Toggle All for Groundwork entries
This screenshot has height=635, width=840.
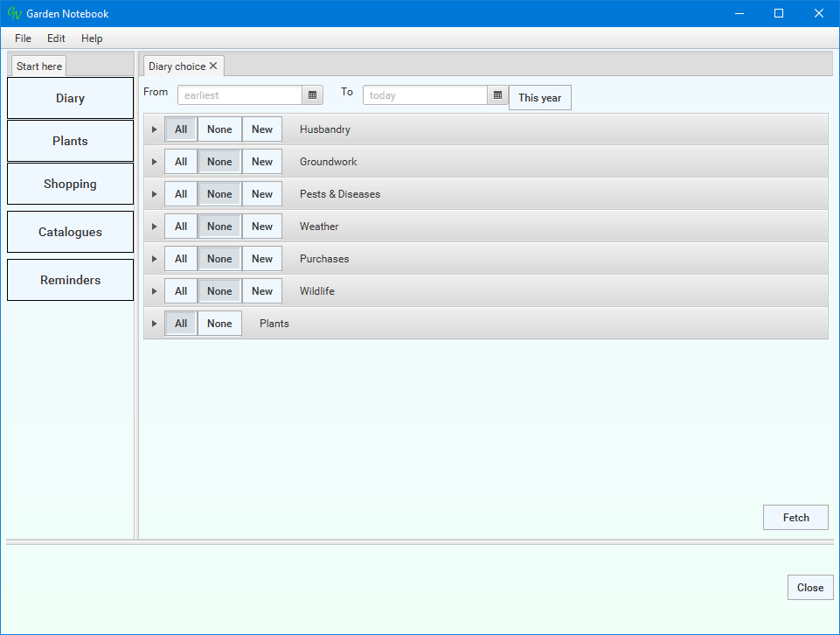click(181, 162)
